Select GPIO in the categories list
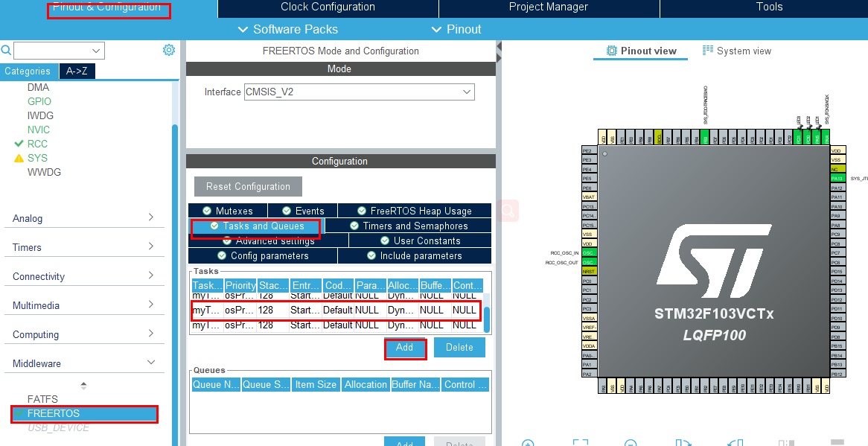Viewport: 868px width, 446px height. coord(39,101)
